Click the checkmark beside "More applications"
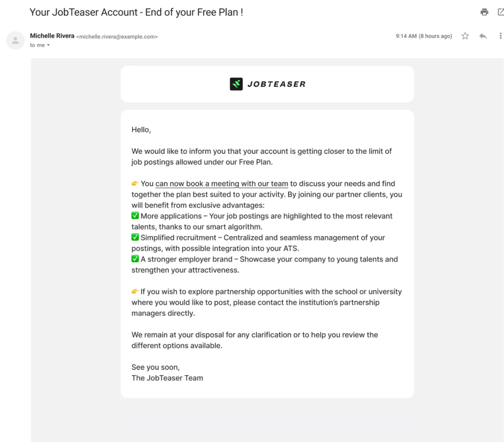The height and width of the screenshot is (442, 504). pyautogui.click(x=135, y=216)
